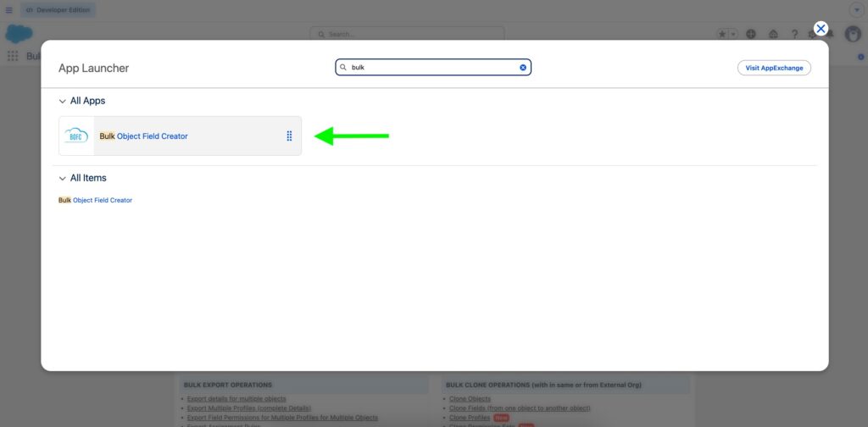Click the global Search field behind the dialog

click(x=408, y=34)
